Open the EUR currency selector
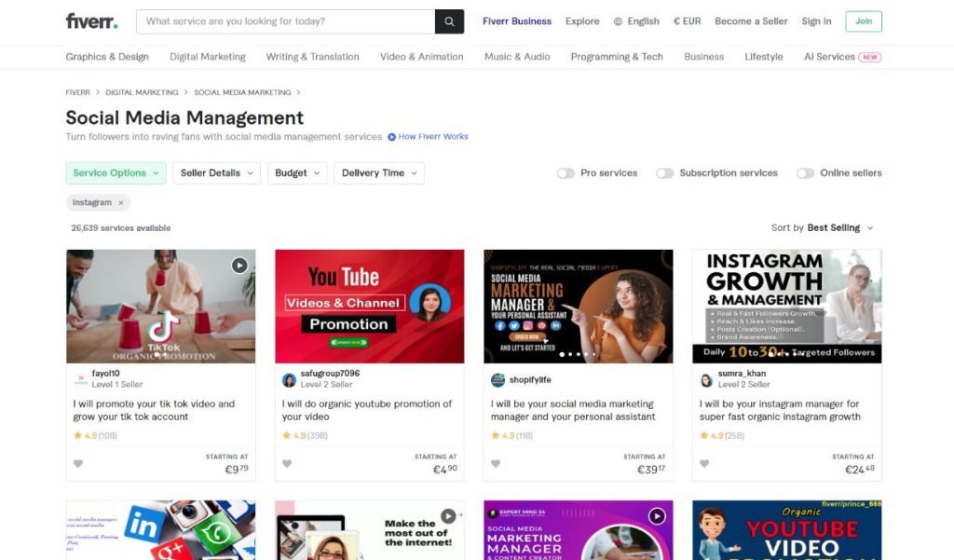This screenshot has height=560, width=954. pos(687,21)
